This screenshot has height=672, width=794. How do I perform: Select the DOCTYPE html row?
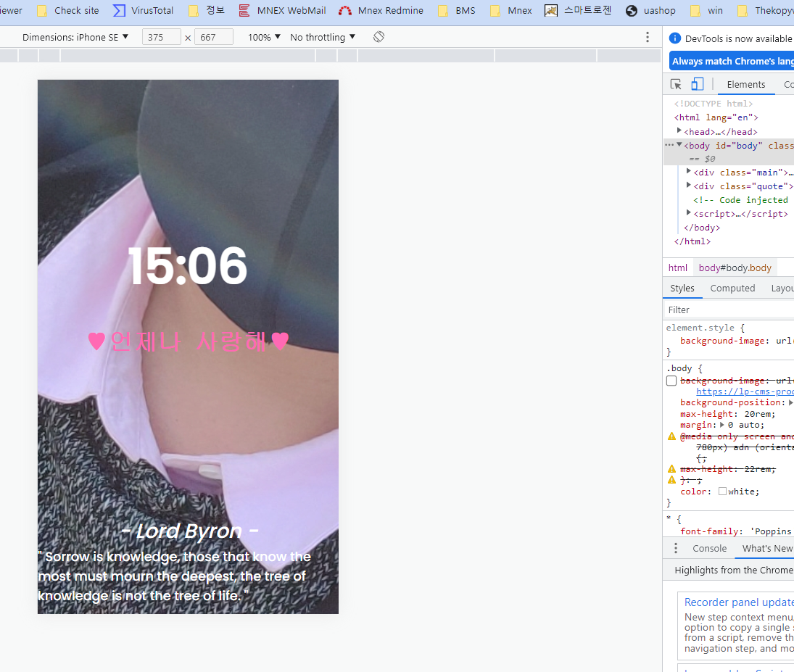[713, 104]
